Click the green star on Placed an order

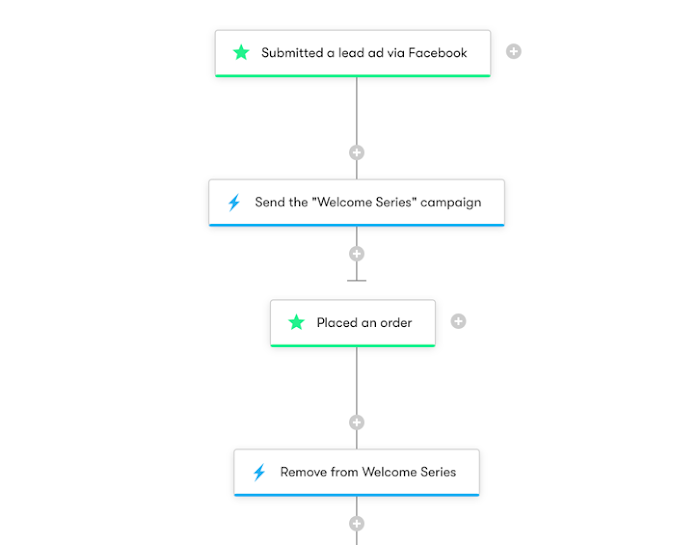click(296, 322)
